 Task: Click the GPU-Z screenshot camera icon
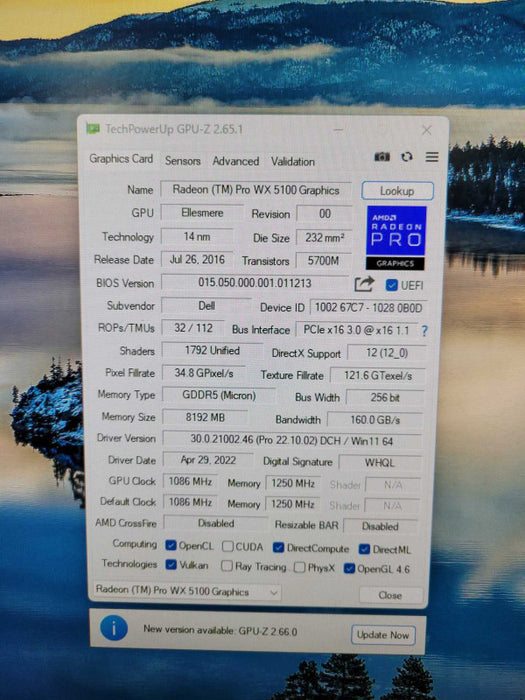pyautogui.click(x=382, y=157)
